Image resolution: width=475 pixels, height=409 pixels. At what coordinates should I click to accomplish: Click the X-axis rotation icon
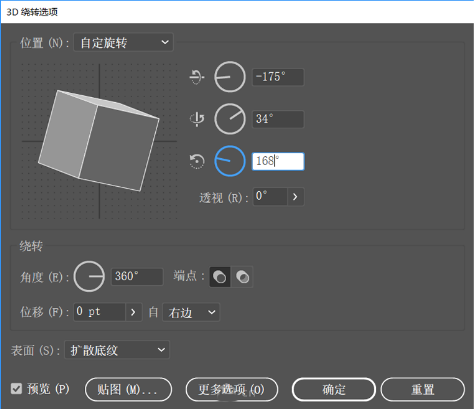[x=197, y=77]
